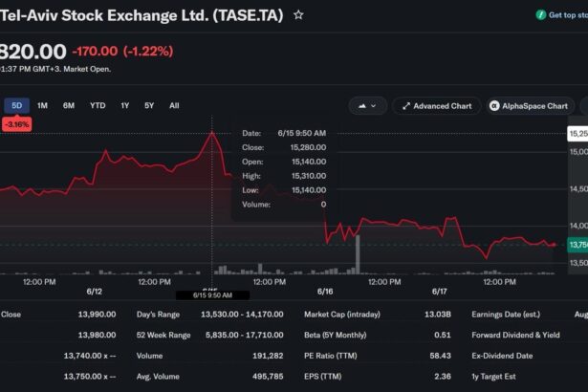Select the 5Y time range
This screenshot has width=588, height=392.
149,106
